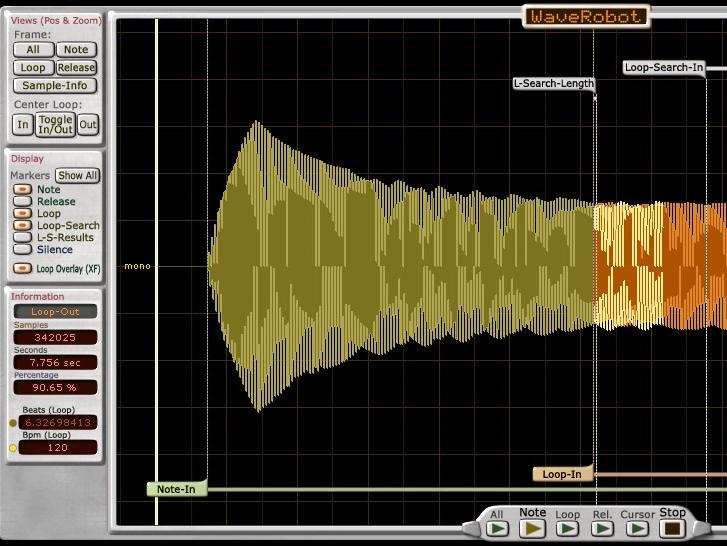Toggle Loop Overlay (XF) display
The width and height of the screenshot is (727, 546).
tap(22, 269)
